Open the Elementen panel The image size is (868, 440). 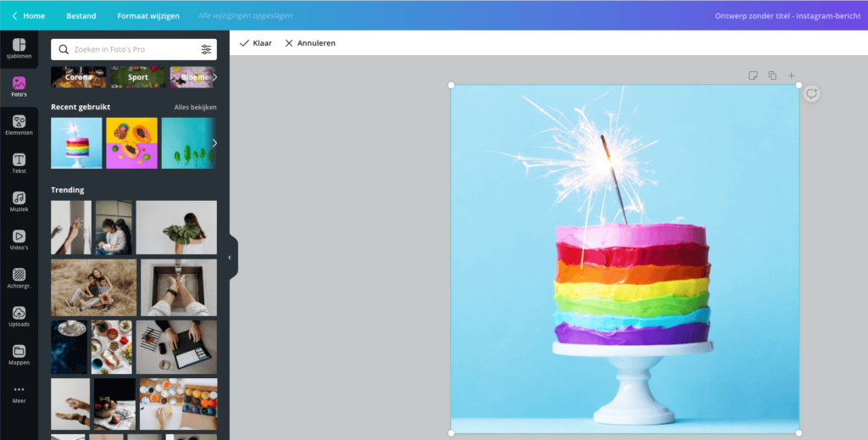click(19, 125)
